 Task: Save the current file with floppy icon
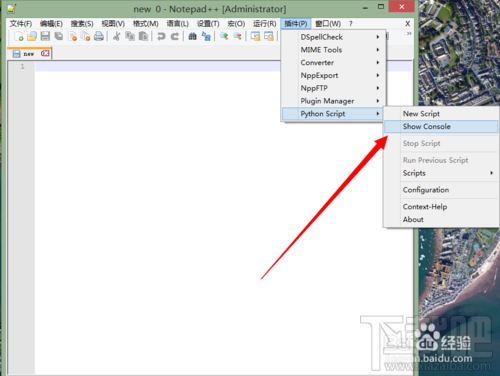45,36
